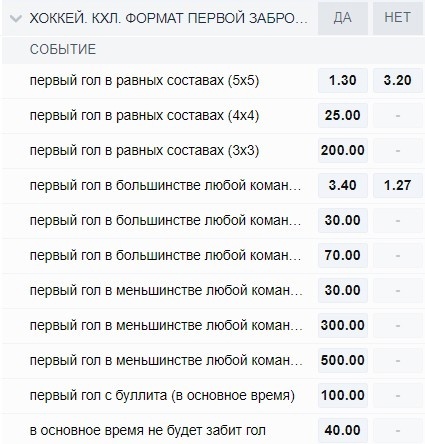Click the ДА column header
The image size is (425, 444).
(343, 18)
